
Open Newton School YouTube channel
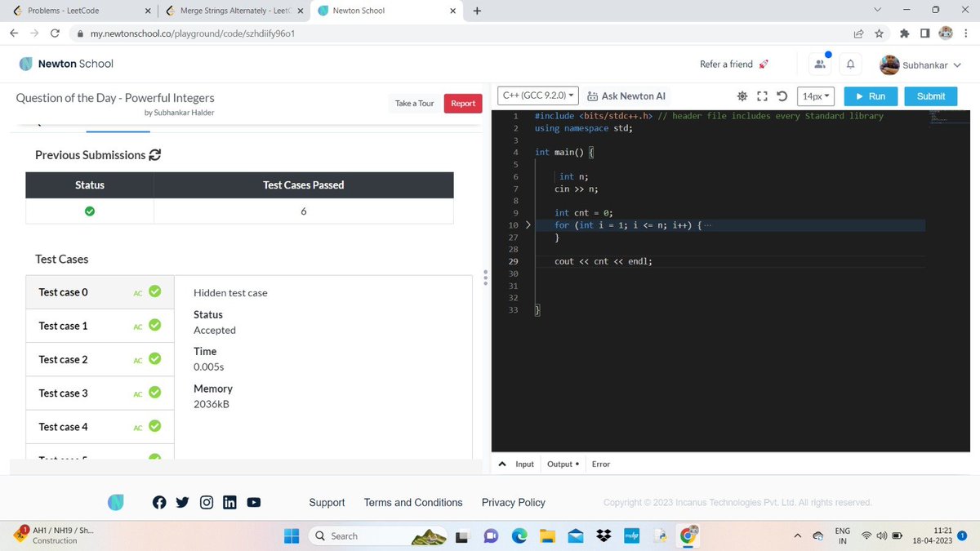click(x=254, y=503)
